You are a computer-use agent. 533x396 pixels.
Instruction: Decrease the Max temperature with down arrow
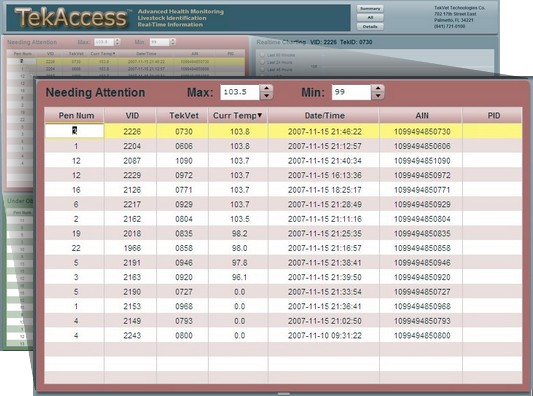[x=266, y=96]
